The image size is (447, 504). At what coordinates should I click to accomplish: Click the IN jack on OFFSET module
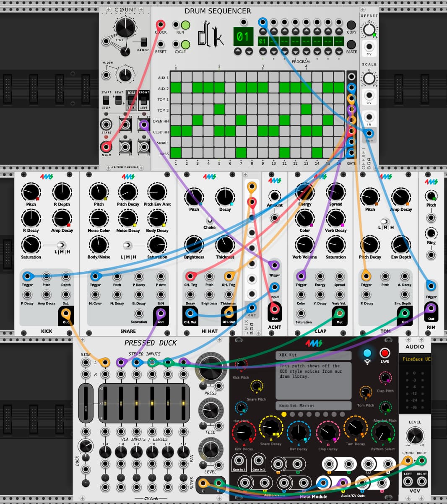(369, 117)
